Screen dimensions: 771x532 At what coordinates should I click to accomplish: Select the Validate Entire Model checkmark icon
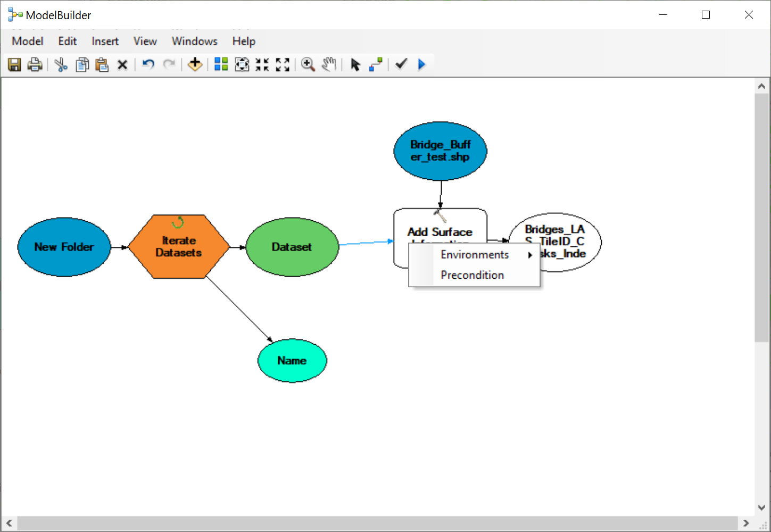click(x=401, y=64)
